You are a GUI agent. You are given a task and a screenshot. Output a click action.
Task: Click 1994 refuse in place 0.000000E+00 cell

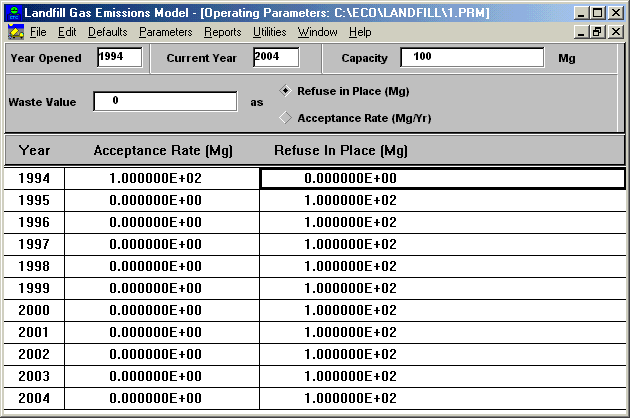tap(443, 178)
